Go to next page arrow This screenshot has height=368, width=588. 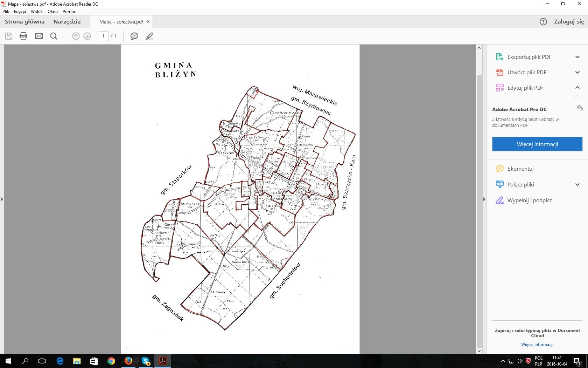[x=87, y=36]
